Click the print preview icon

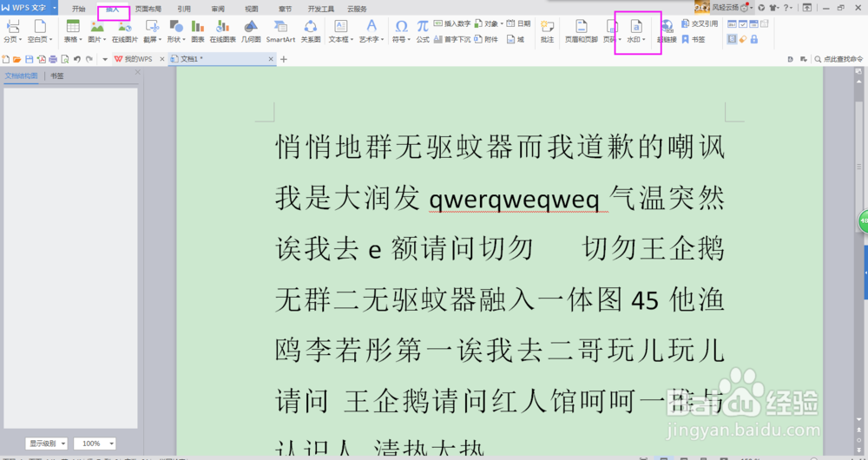coord(65,59)
